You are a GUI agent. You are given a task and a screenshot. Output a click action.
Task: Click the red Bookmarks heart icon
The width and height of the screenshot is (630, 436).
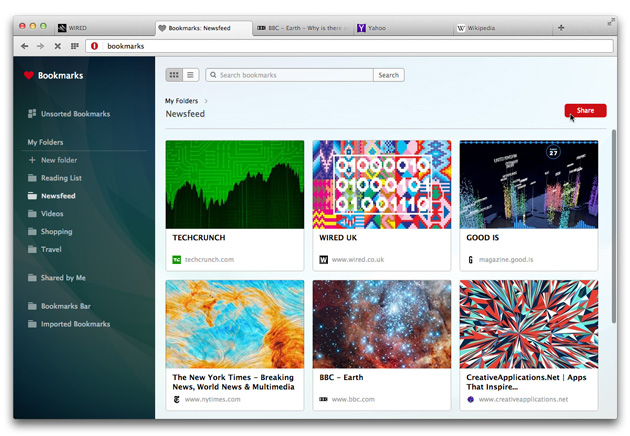pyautogui.click(x=29, y=75)
